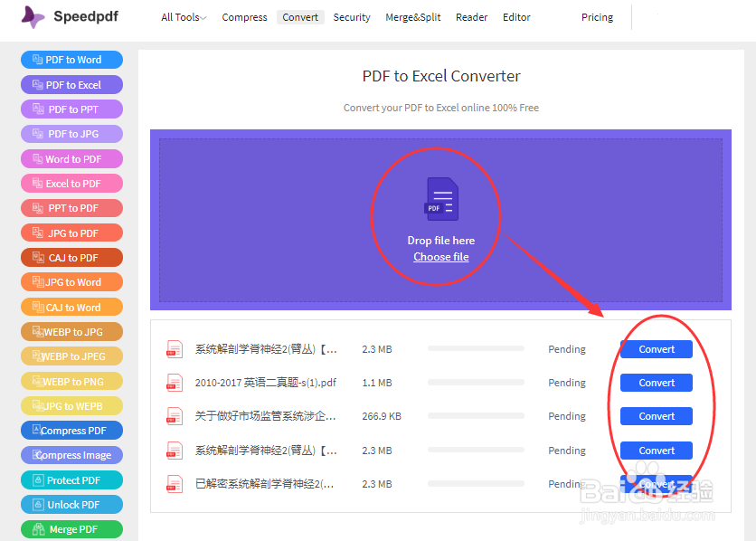Click the 266.9 KB size value
The image size is (756, 541).
[382, 416]
